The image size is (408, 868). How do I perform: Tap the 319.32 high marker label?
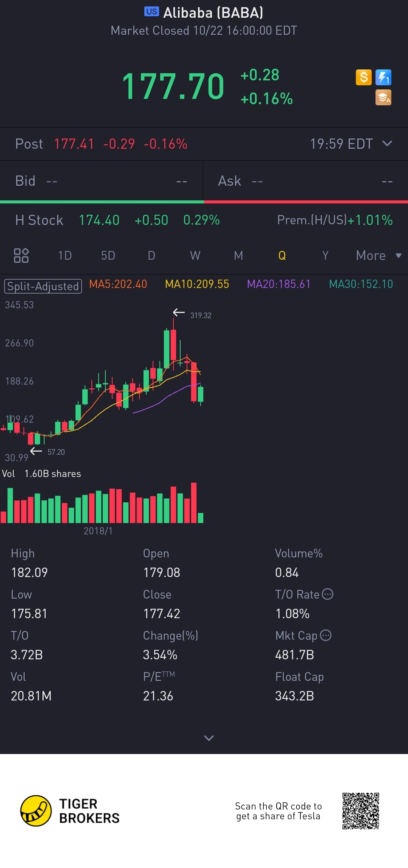pyautogui.click(x=201, y=315)
